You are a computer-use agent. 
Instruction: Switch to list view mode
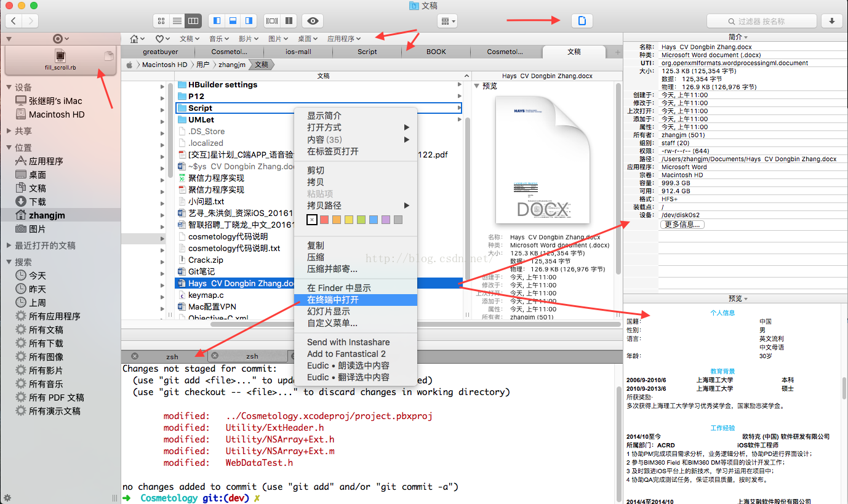[x=177, y=21]
